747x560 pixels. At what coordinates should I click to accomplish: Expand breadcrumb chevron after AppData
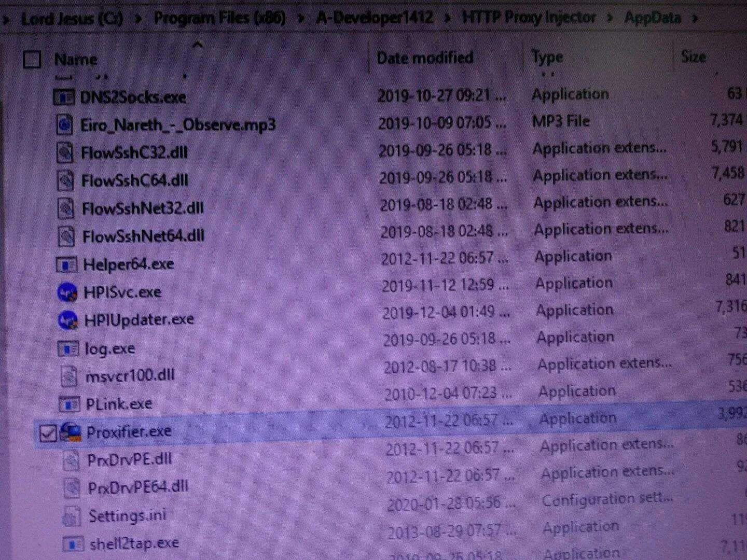696,18
